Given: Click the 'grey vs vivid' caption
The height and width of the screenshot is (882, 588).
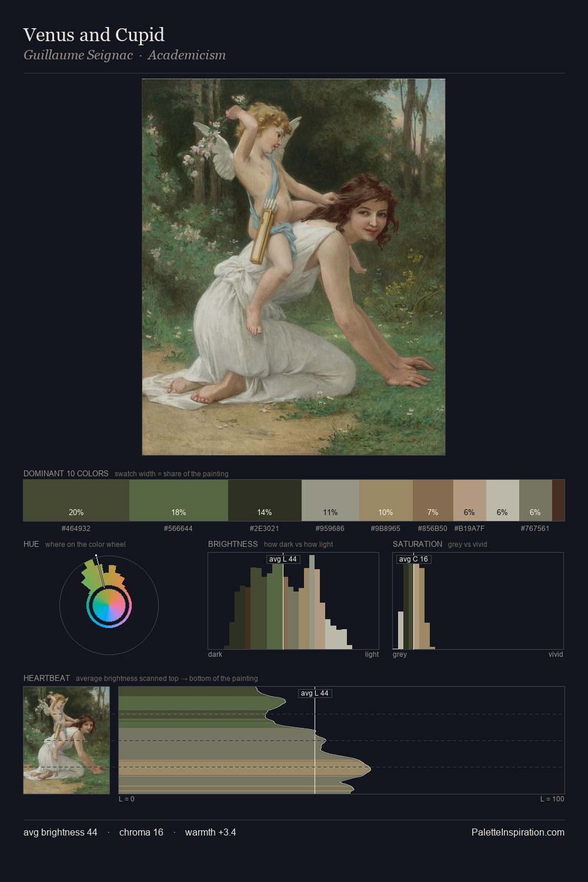Looking at the screenshot, I should [x=467, y=544].
